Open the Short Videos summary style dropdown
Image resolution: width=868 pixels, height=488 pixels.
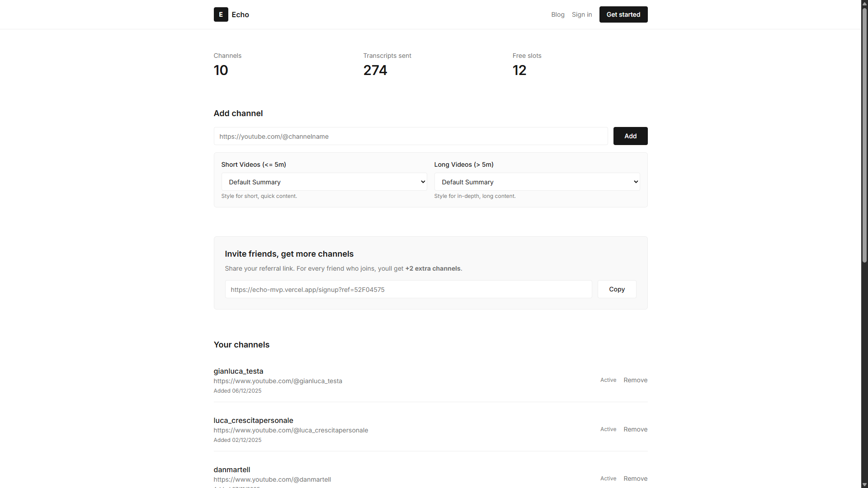[x=324, y=182]
